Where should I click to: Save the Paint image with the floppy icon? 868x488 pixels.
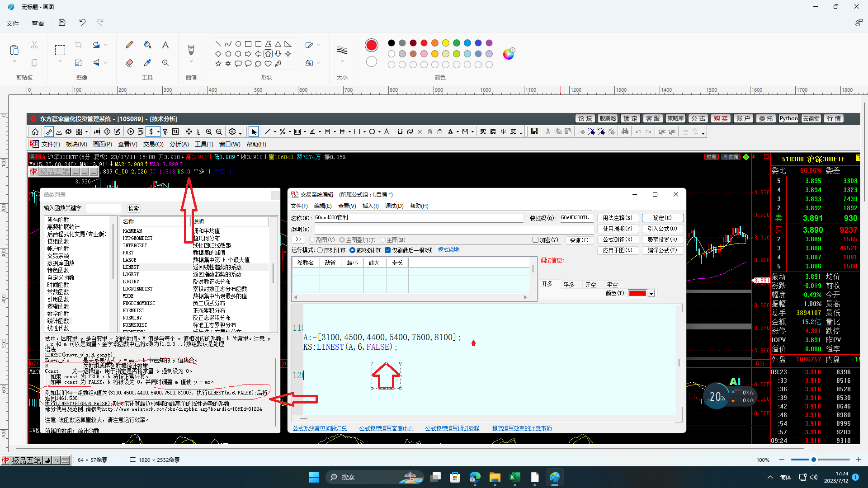(x=62, y=23)
